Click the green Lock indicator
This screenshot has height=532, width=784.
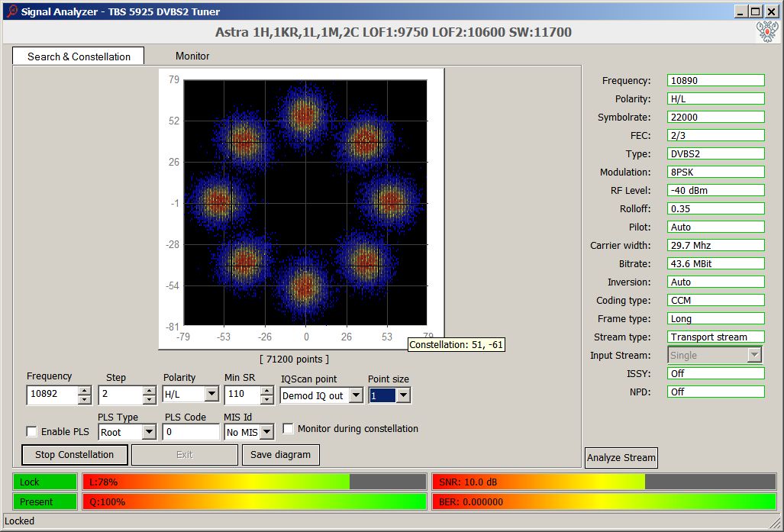pyautogui.click(x=45, y=482)
